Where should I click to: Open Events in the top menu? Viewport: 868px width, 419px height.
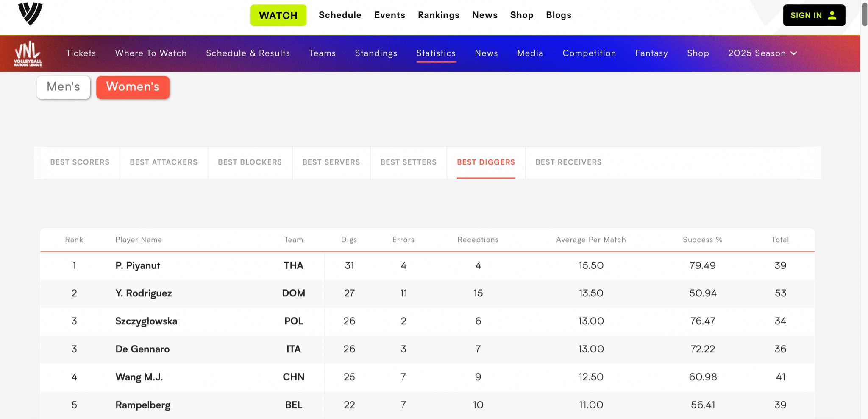[389, 15]
